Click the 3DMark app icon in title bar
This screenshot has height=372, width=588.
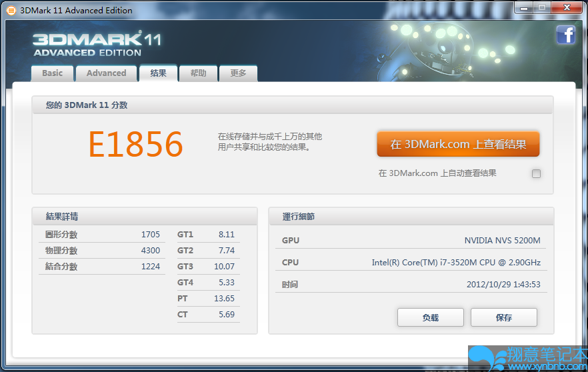click(x=11, y=11)
